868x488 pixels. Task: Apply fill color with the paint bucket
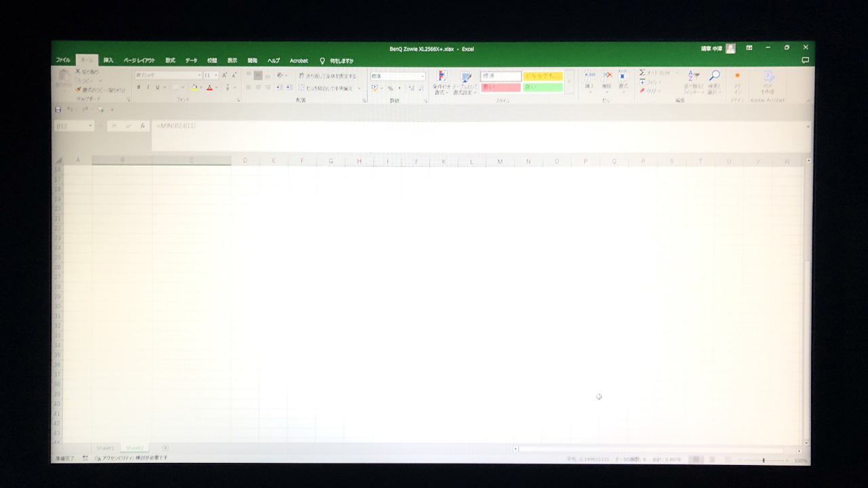(194, 87)
